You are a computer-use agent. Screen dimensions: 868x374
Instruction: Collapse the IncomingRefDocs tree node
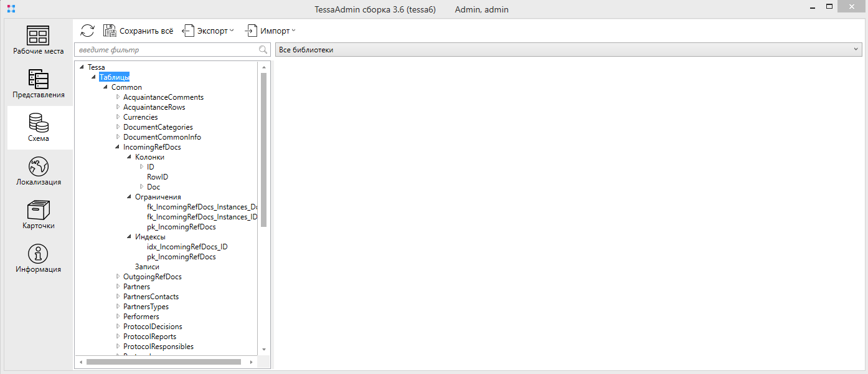point(118,147)
